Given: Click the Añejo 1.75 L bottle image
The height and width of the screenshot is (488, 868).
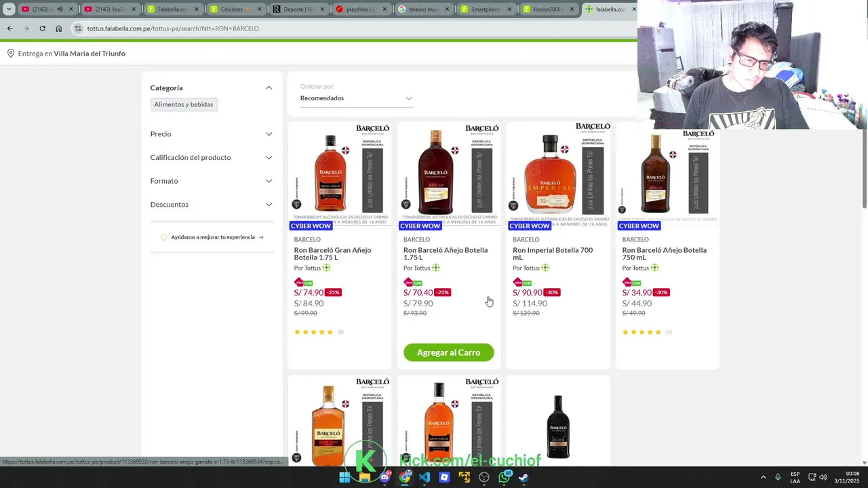Looking at the screenshot, I should point(435,173).
